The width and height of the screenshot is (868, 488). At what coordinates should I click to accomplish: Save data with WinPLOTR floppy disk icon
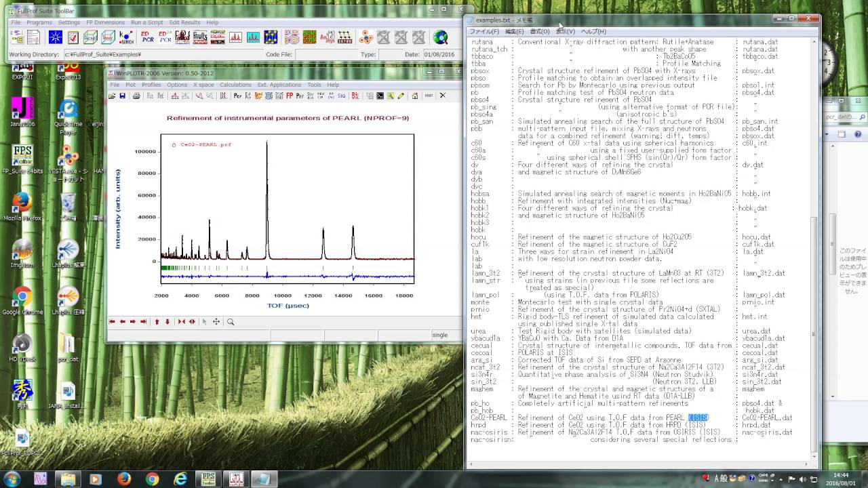[122, 96]
